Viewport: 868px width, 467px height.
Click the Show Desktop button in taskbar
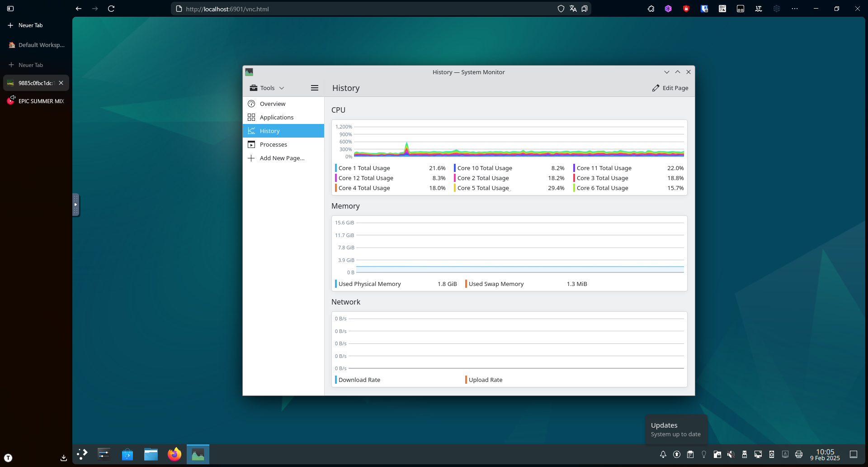coord(854,454)
